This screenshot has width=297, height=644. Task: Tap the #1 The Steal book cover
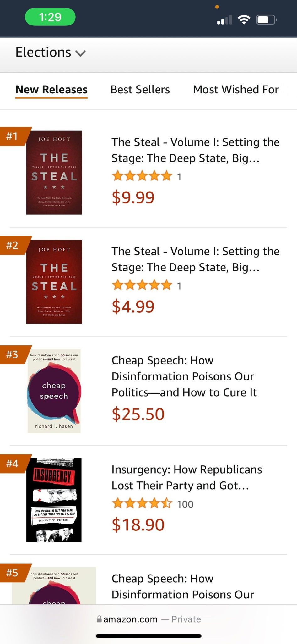[54, 173]
